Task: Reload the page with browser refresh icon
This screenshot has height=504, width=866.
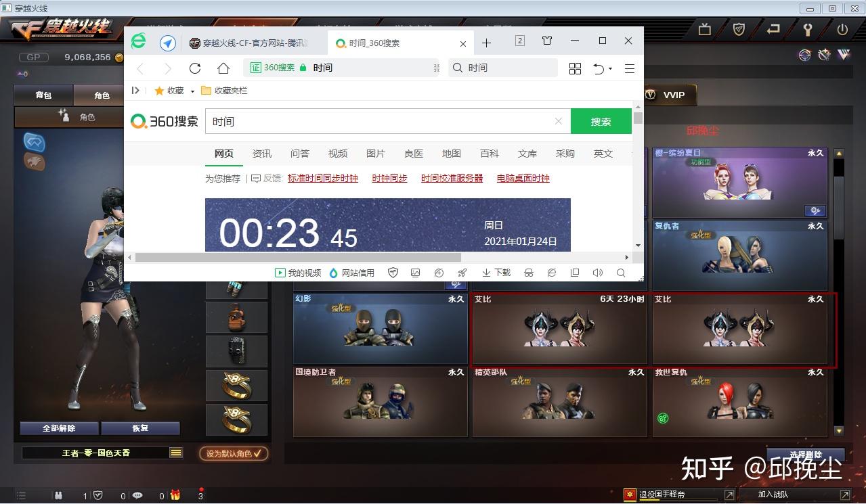Action: coord(195,68)
